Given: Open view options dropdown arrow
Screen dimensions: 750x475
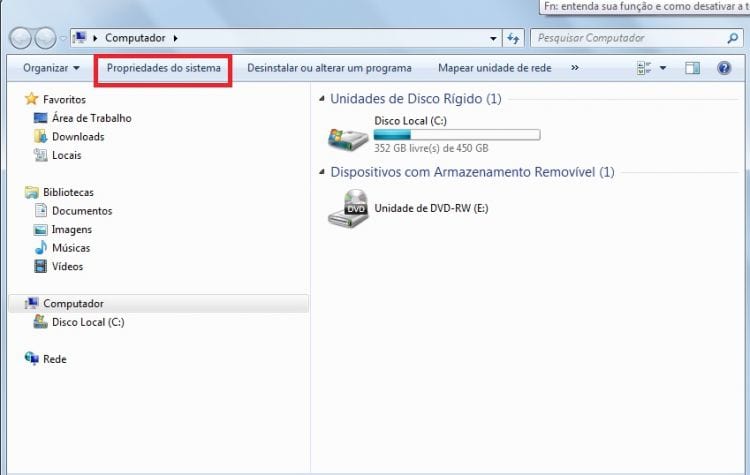Looking at the screenshot, I should (x=663, y=68).
